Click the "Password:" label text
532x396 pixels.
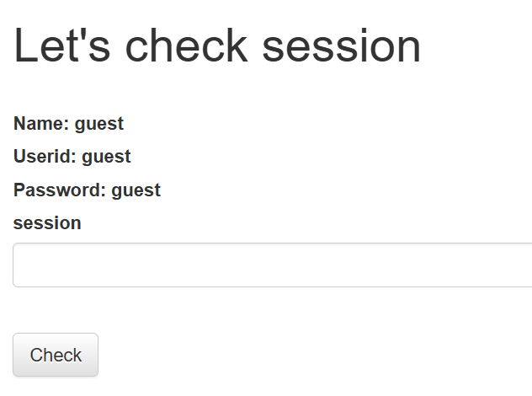60,190
